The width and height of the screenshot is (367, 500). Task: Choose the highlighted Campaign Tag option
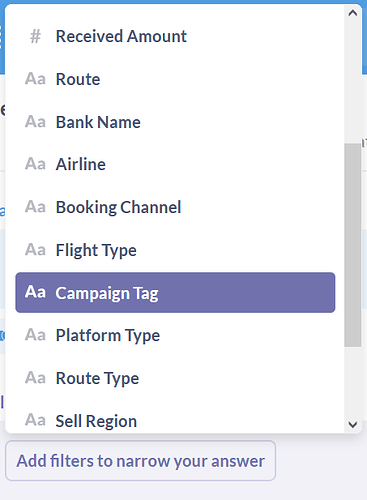175,292
